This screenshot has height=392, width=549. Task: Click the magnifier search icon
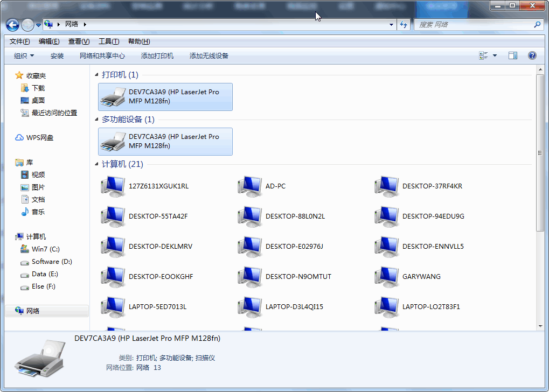[x=537, y=25]
